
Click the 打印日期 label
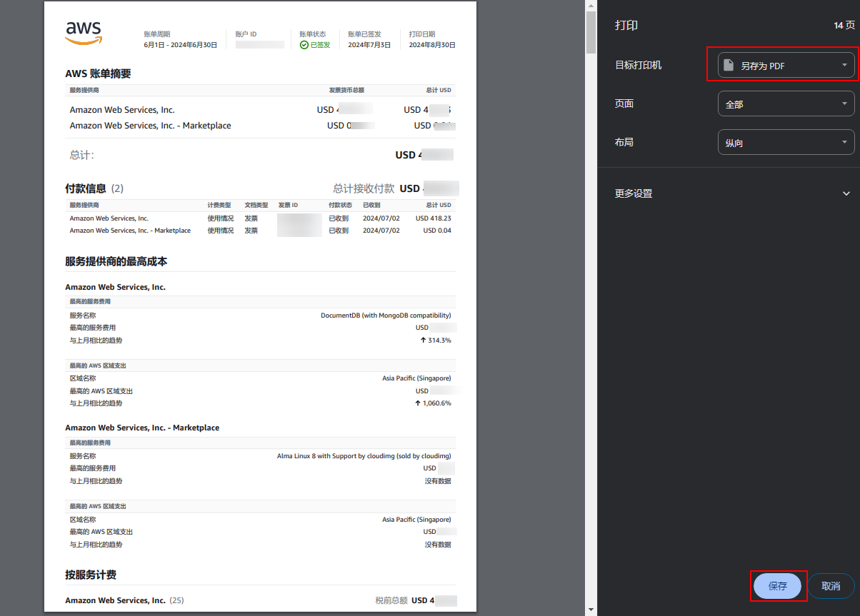point(421,34)
